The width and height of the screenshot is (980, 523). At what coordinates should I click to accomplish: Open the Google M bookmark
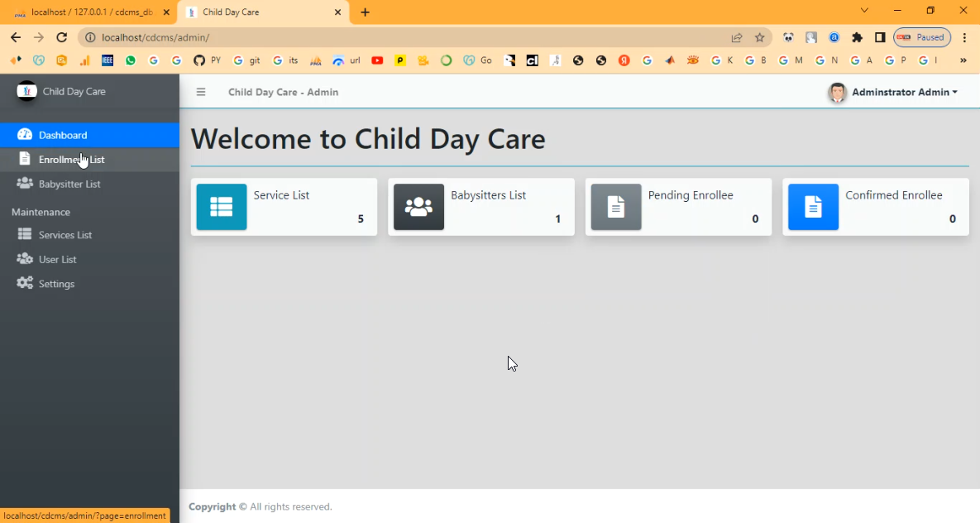(791, 60)
